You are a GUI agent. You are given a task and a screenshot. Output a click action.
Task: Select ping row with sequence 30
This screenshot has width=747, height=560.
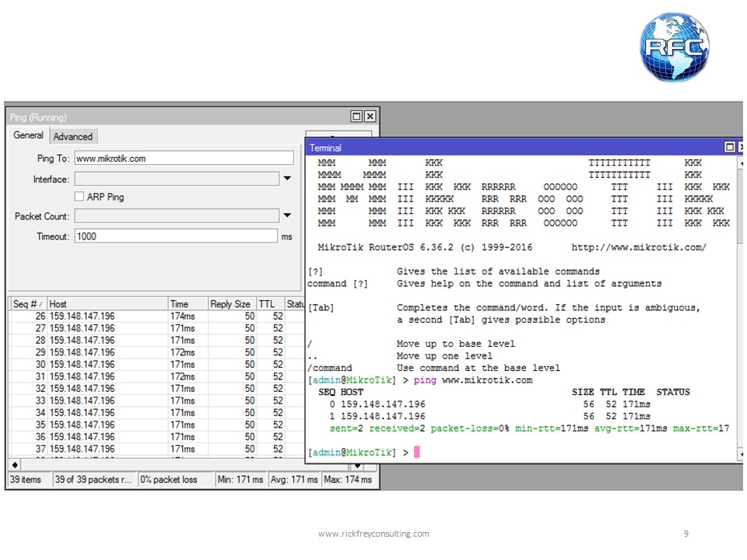157,364
